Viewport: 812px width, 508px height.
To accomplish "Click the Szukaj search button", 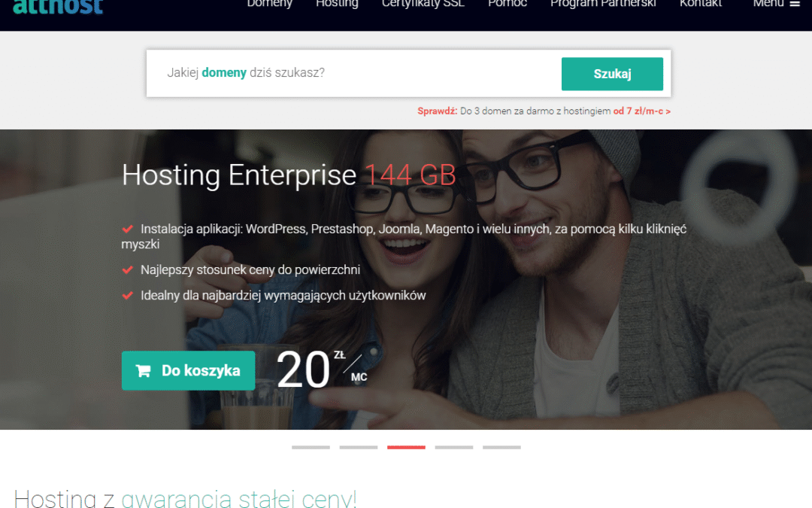I will [612, 74].
